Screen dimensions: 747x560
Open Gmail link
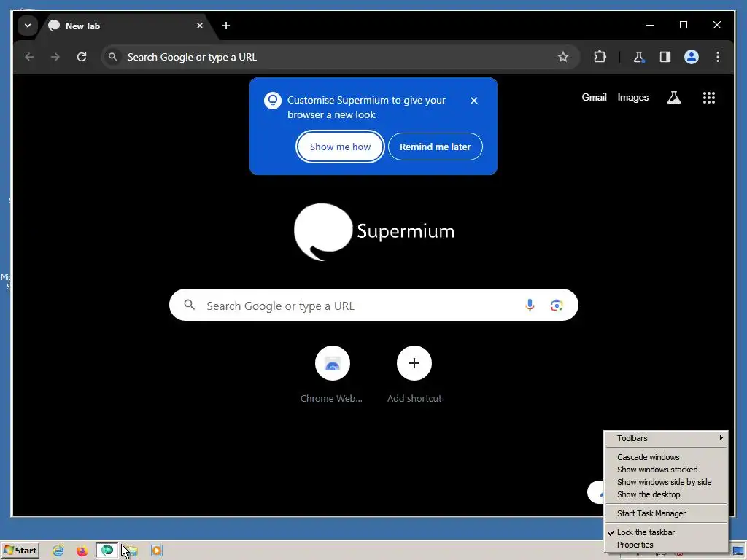[594, 97]
